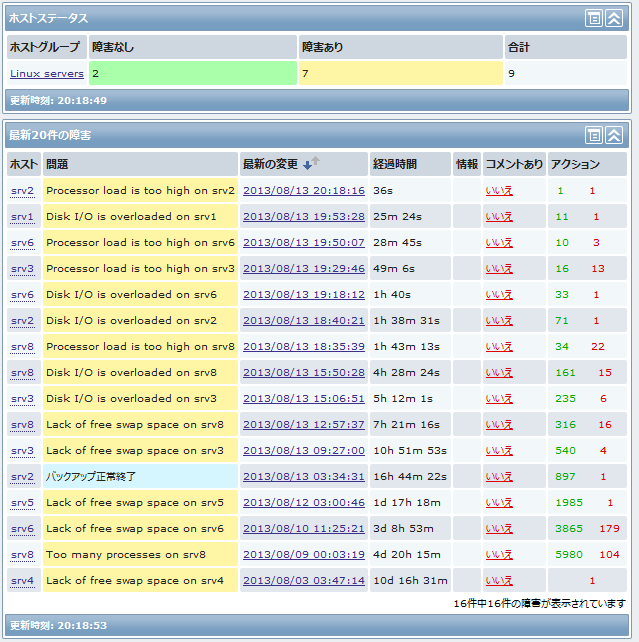Click red action count 104
The image size is (639, 642).
(x=609, y=555)
